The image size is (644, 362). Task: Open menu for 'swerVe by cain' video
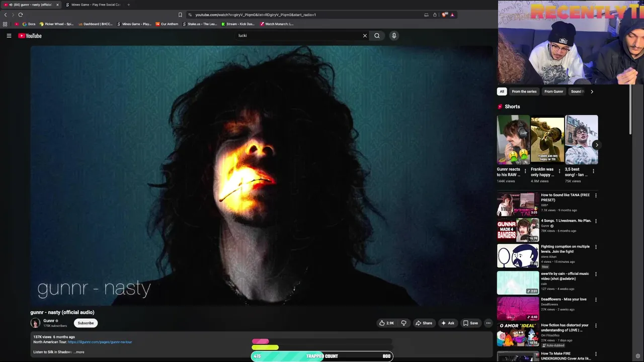[x=596, y=274]
